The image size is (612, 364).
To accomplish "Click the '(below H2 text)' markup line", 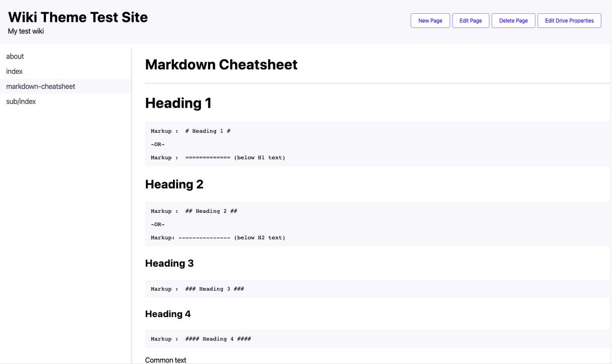I will pos(218,238).
